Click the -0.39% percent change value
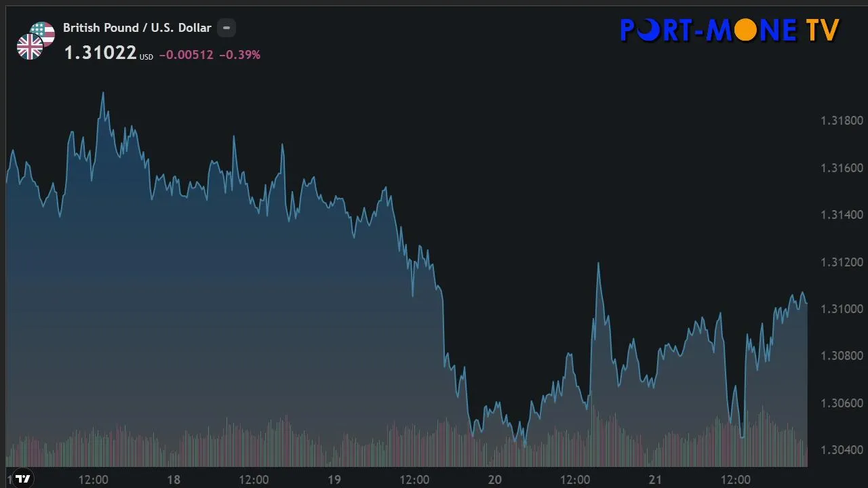 240,55
